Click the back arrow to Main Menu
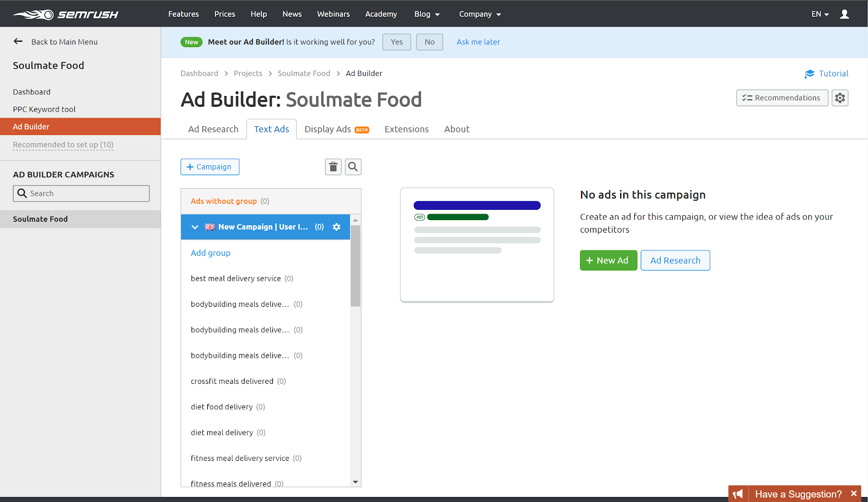The image size is (868, 502). (18, 41)
